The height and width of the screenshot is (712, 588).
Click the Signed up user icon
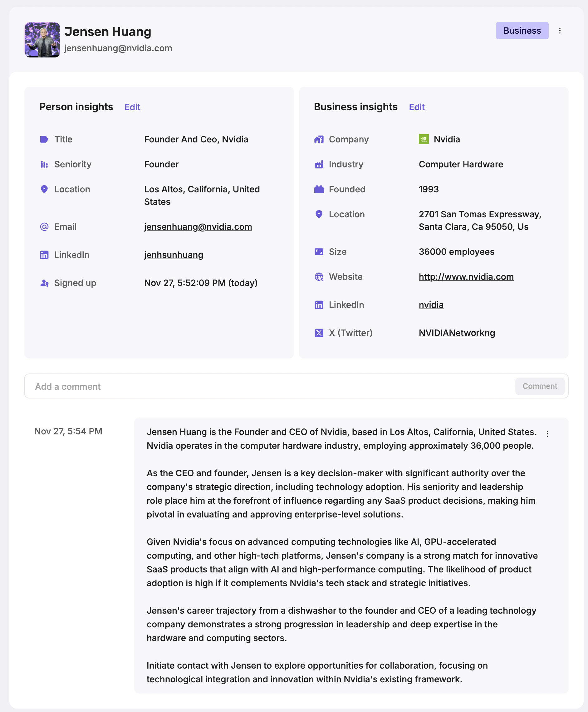[x=44, y=283]
